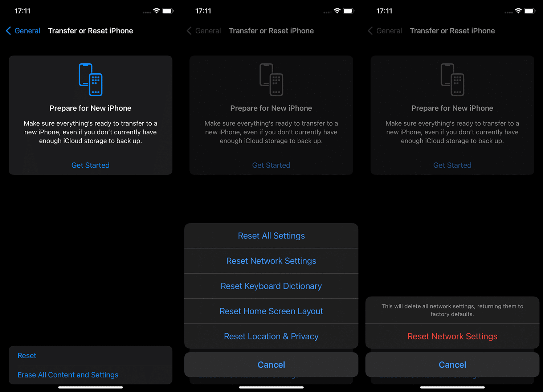This screenshot has width=543, height=392.
Task: Tap the 17:11 clock in right screen
Action: tap(384, 11)
